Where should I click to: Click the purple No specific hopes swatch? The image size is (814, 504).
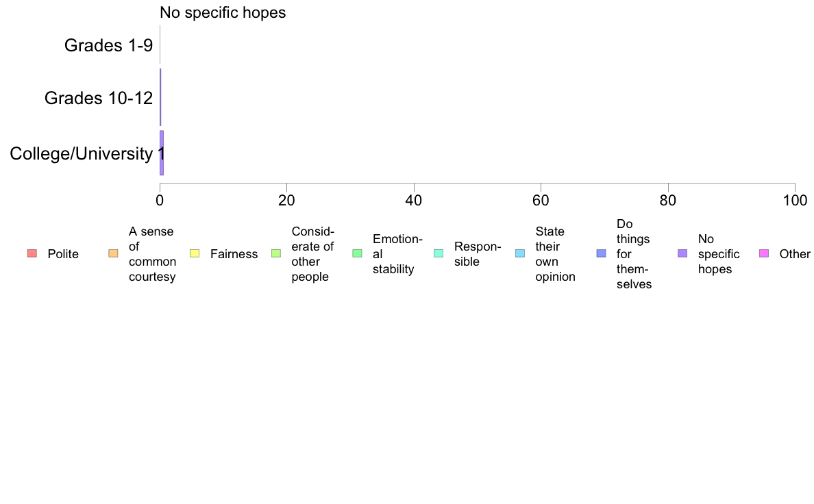point(682,253)
